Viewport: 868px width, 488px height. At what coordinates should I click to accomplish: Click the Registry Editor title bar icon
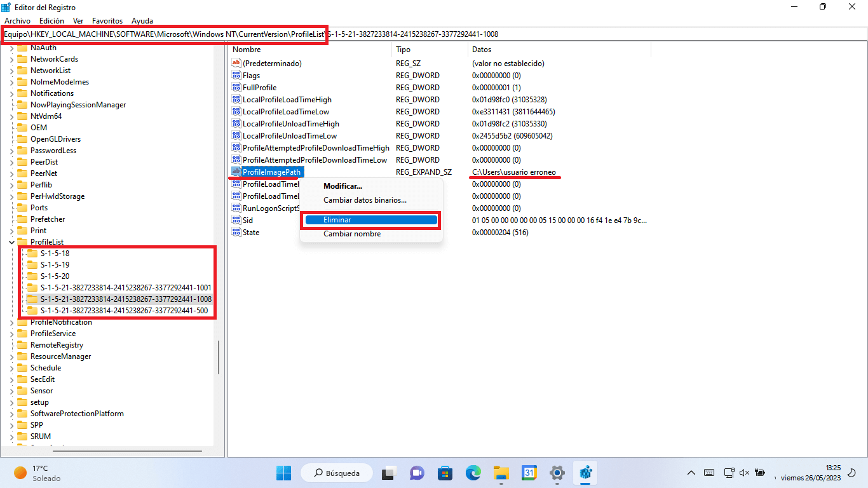(6, 7)
